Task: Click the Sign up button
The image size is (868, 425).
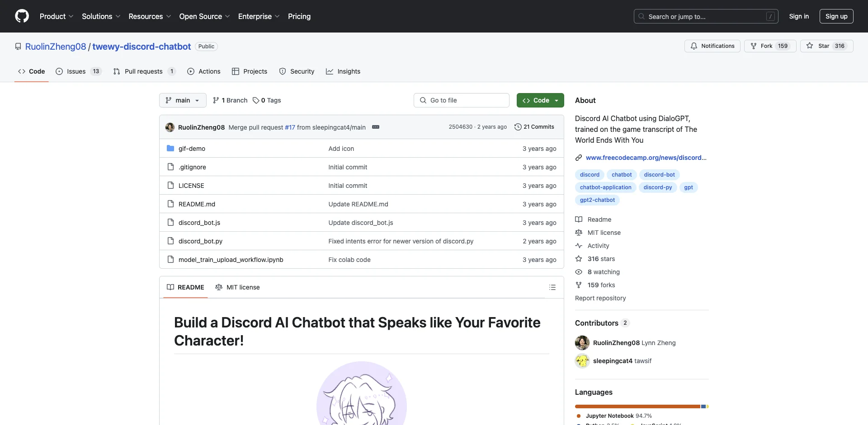Action: click(x=836, y=16)
